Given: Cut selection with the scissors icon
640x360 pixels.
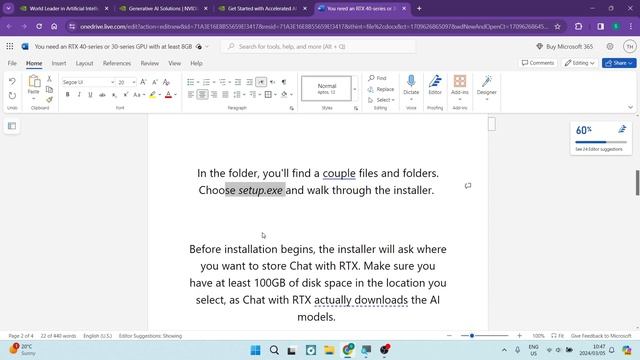Looking at the screenshot, I should pos(49,78).
